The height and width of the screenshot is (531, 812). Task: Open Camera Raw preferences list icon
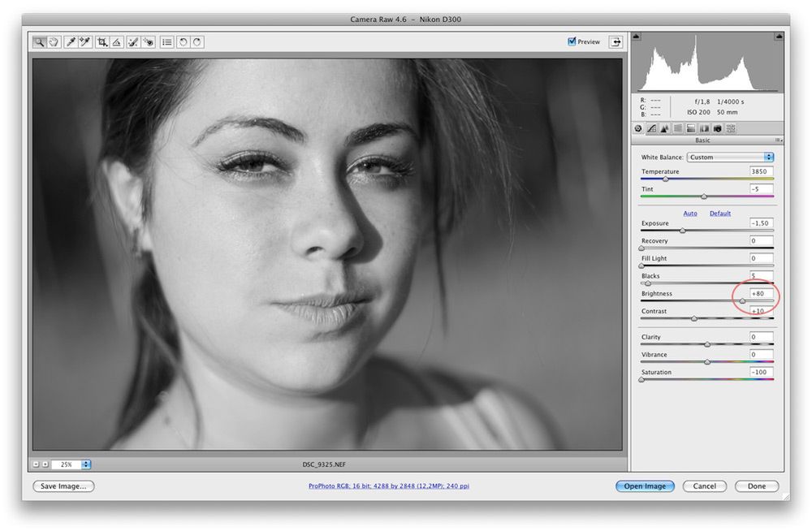tap(166, 42)
